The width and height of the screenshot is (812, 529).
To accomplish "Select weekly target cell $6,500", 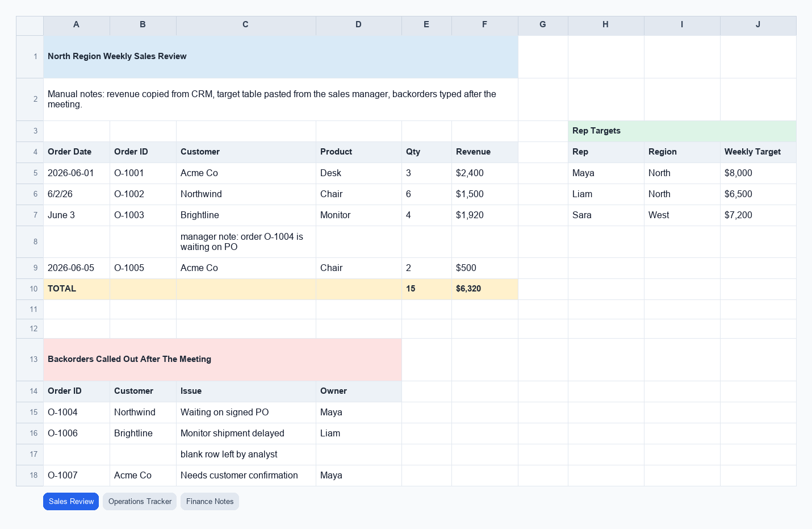I will coord(758,194).
